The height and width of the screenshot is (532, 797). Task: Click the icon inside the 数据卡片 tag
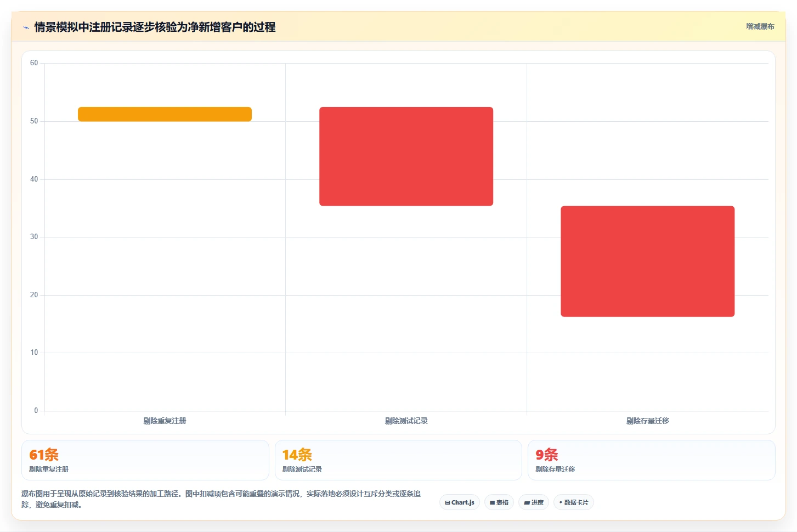(561, 502)
